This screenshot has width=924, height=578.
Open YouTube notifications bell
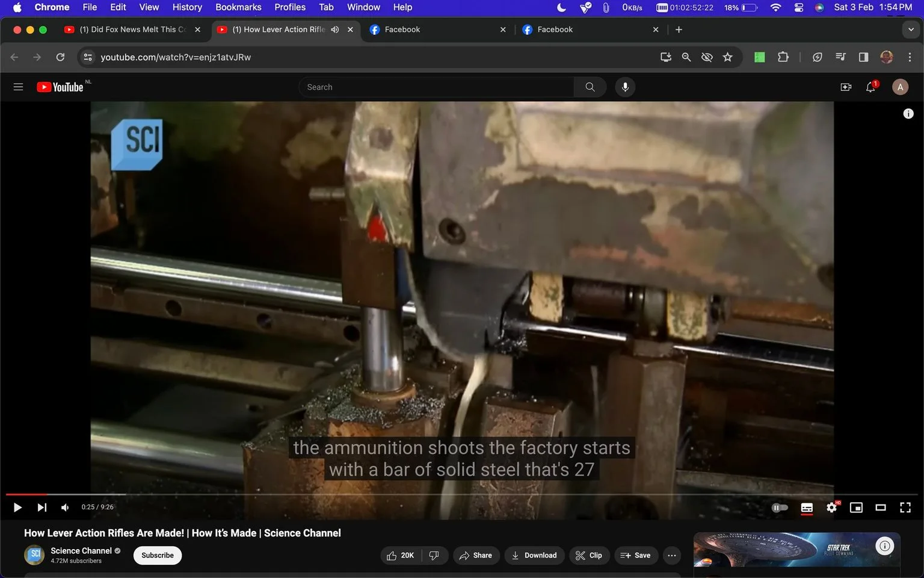point(870,87)
